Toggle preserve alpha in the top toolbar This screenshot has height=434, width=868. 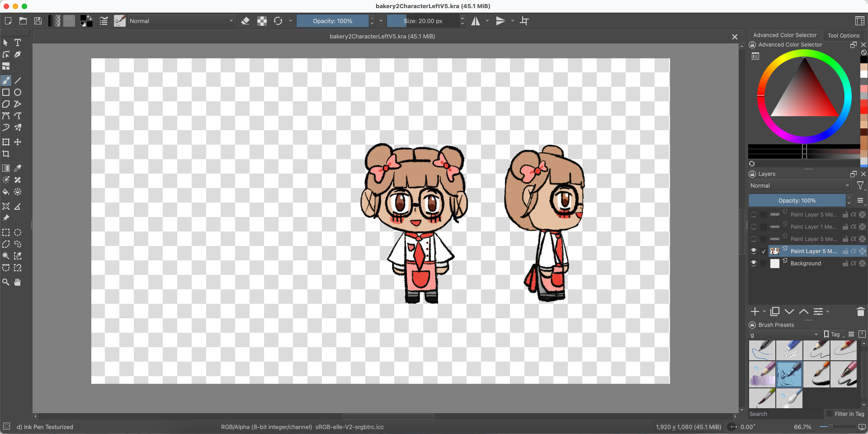point(262,21)
